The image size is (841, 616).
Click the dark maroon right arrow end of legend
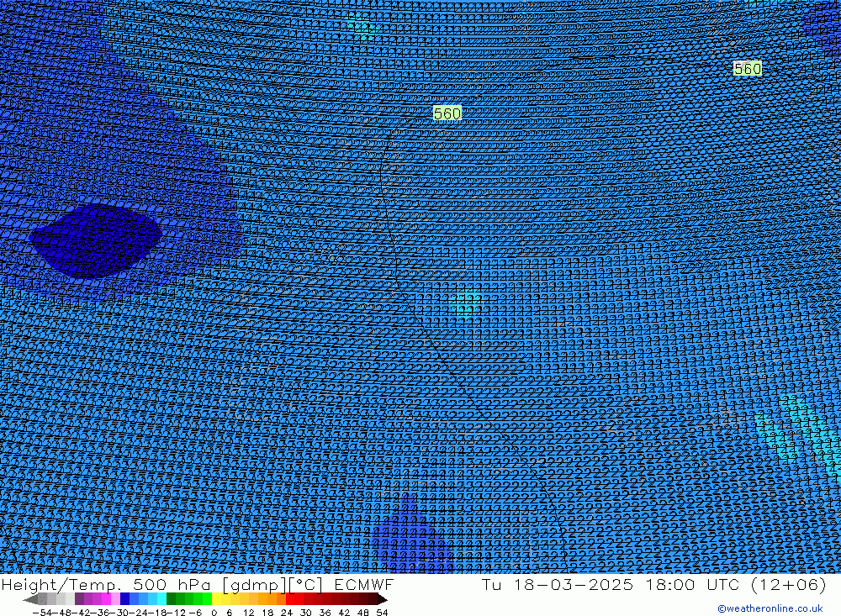coord(382,599)
